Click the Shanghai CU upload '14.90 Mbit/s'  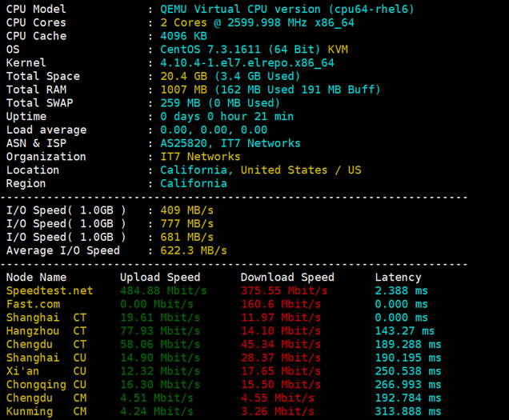[x=160, y=358]
